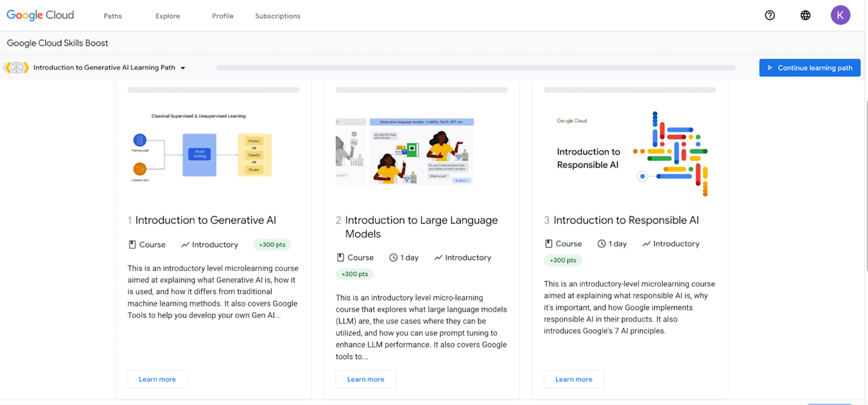This screenshot has height=405, width=868.
Task: Click the +300 pts badge on Generative AI card
Action: (272, 245)
